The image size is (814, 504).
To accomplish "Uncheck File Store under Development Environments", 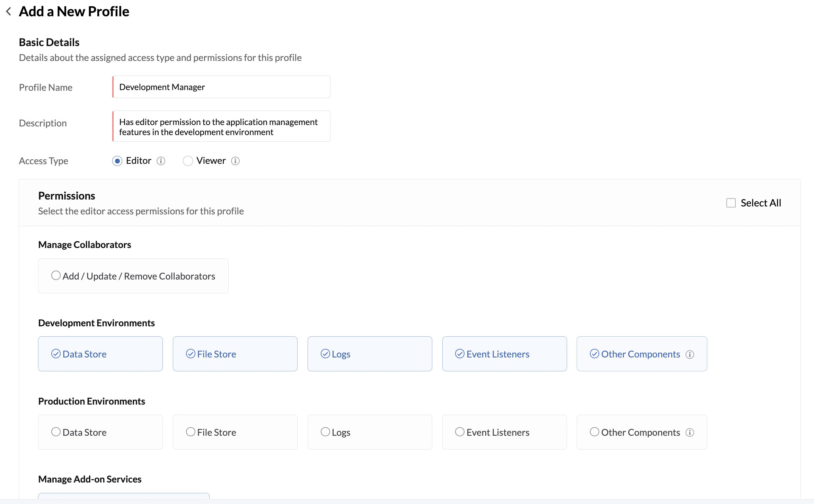I will tap(191, 354).
